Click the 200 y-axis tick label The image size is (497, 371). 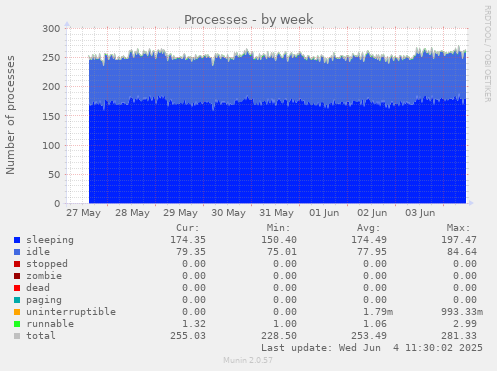pyautogui.click(x=51, y=87)
